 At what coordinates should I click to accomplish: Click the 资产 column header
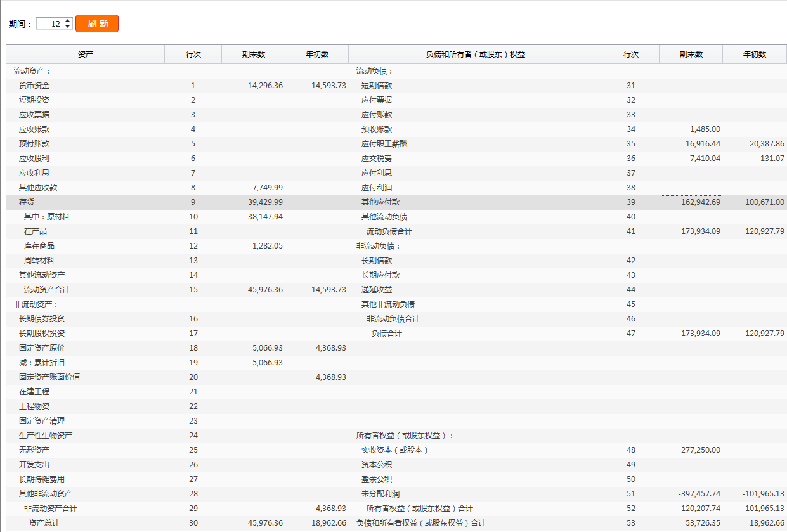[86, 55]
